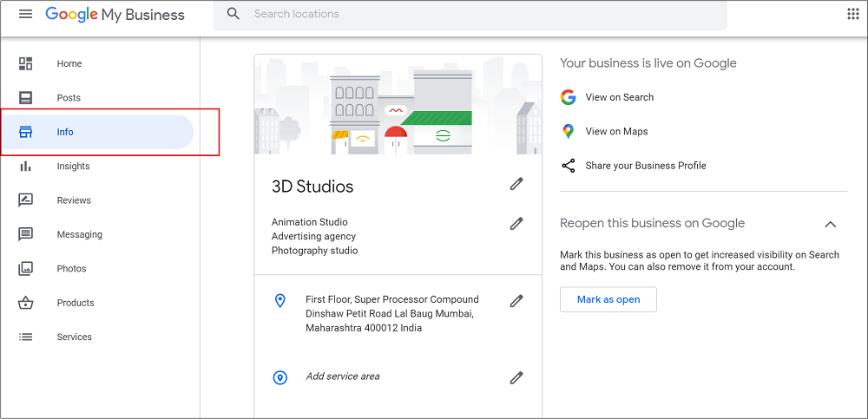
Task: Click the Google G search icon
Action: pos(568,97)
